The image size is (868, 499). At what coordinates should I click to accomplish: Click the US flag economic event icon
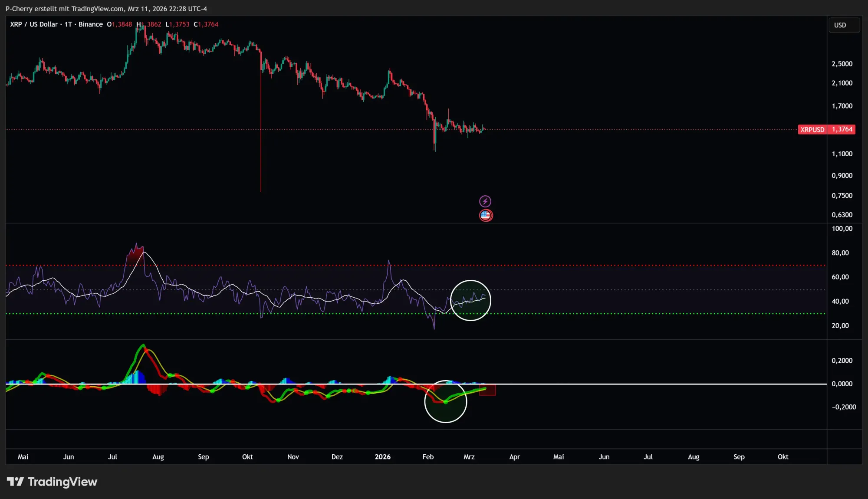(486, 215)
